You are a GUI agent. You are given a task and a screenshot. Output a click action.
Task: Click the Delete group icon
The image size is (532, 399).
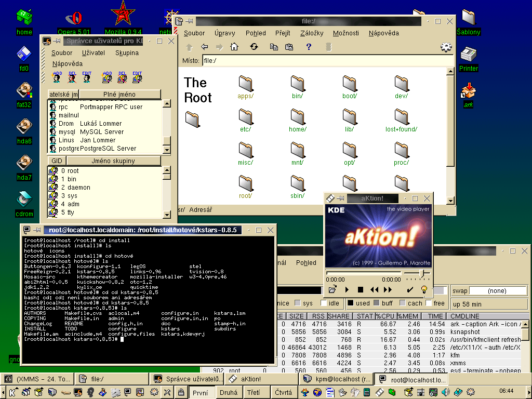coord(122,77)
